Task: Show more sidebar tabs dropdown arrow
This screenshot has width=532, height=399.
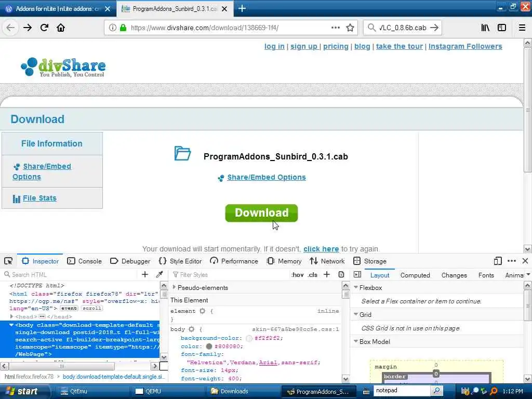Action: tap(528, 274)
